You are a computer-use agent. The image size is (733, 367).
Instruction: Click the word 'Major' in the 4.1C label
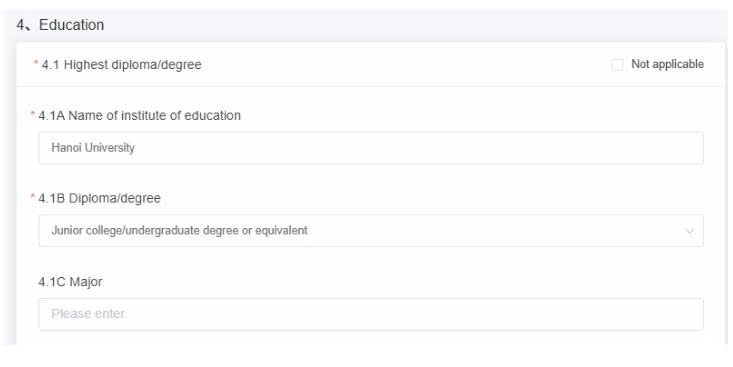(86, 282)
